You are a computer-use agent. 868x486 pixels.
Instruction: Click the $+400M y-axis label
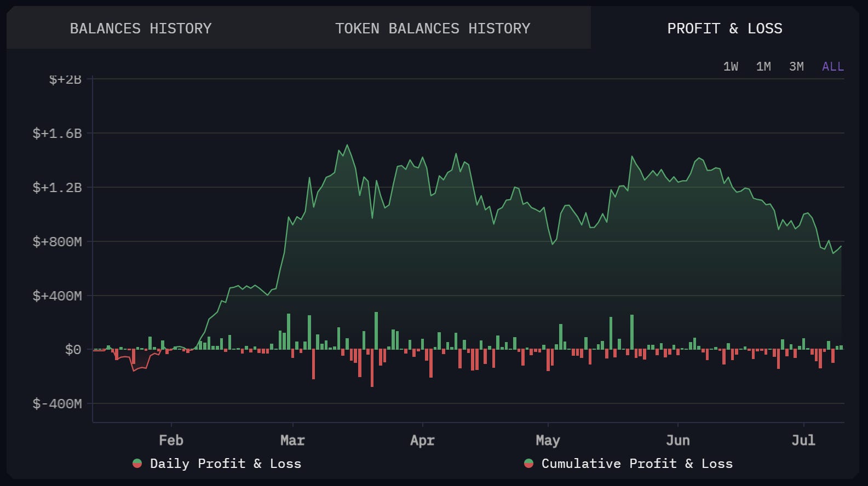(x=57, y=296)
